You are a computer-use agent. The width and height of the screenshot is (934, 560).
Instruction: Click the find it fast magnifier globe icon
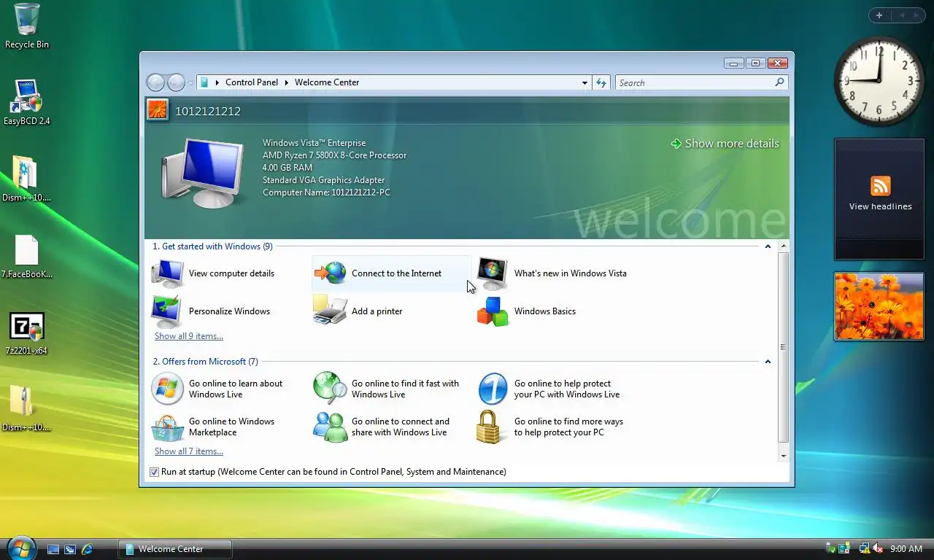click(330, 389)
